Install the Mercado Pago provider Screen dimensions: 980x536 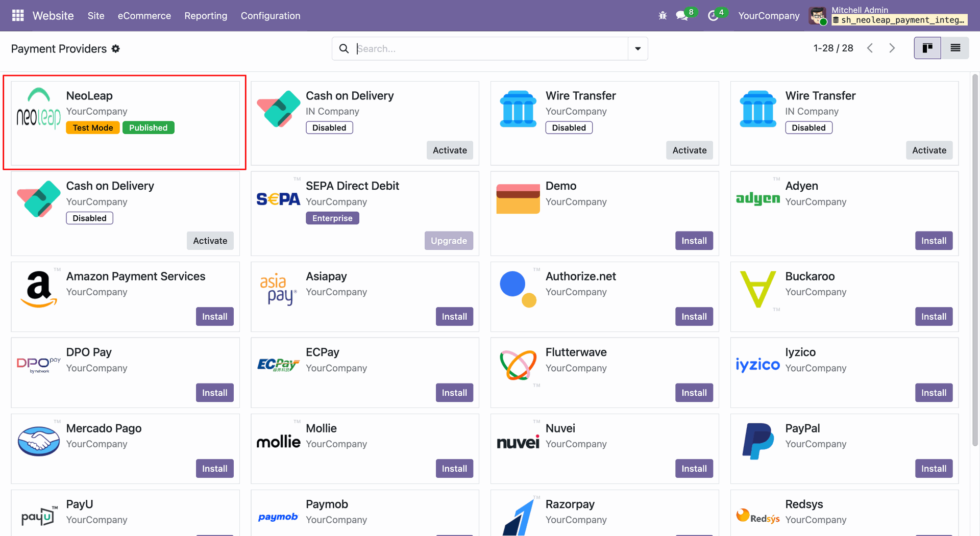(x=215, y=469)
